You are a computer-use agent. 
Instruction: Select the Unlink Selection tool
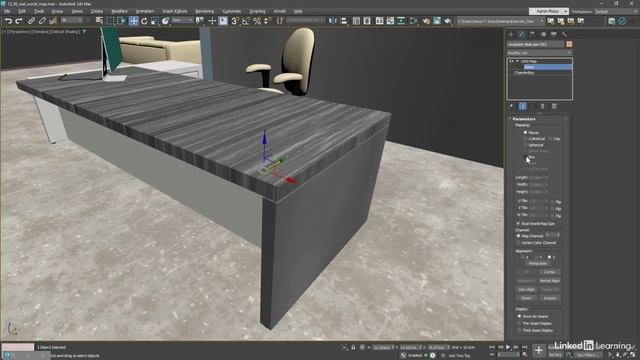[42, 21]
